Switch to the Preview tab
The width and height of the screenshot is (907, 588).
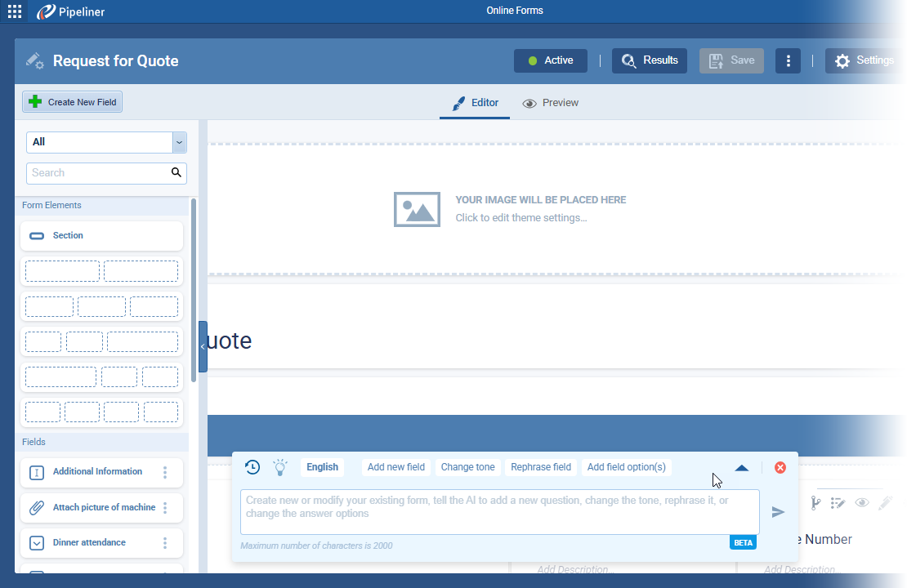pyautogui.click(x=551, y=103)
